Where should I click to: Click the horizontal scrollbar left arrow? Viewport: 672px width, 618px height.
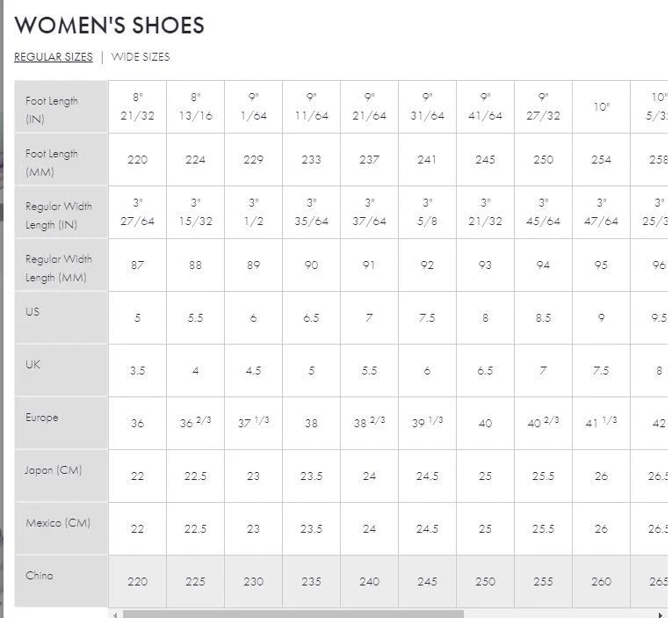tap(115, 614)
